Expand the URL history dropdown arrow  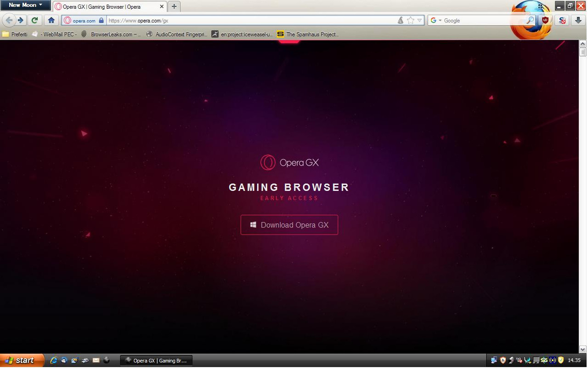pos(419,20)
